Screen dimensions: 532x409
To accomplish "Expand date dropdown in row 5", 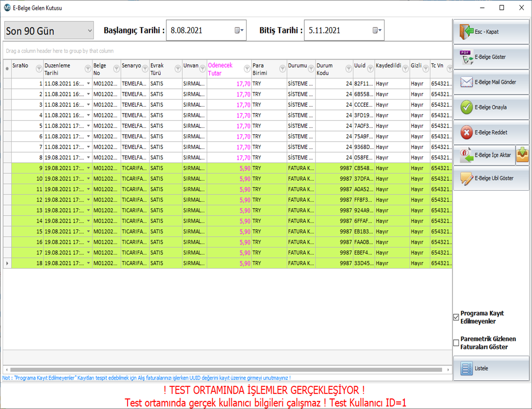I will (89, 126).
